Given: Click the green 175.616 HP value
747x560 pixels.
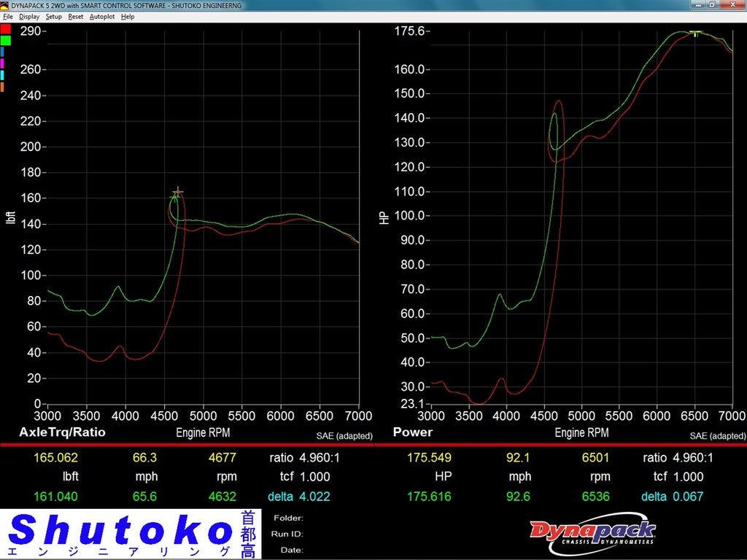Looking at the screenshot, I should tap(429, 497).
